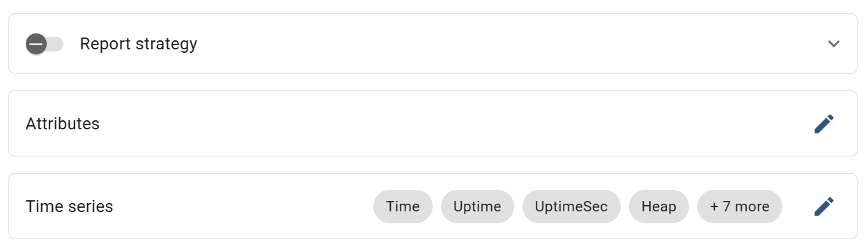Show hidden series via '+ 7 more' chip
This screenshot has height=251, width=868.
[x=740, y=207]
